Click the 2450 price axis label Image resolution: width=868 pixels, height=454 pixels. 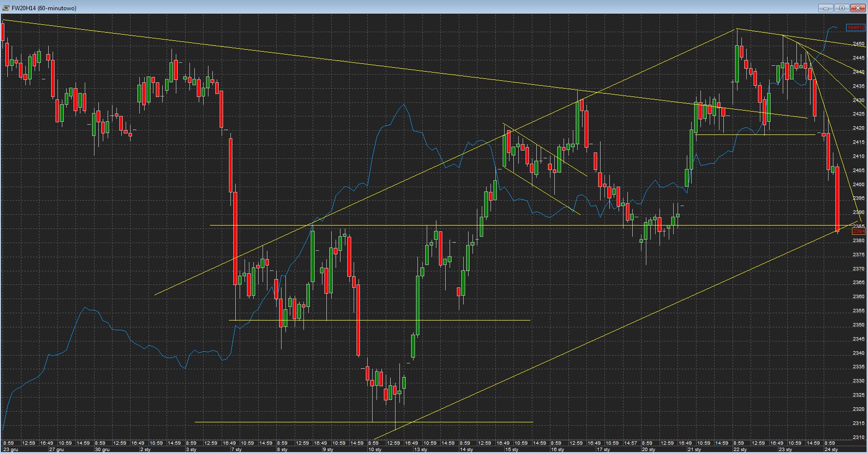859,44
